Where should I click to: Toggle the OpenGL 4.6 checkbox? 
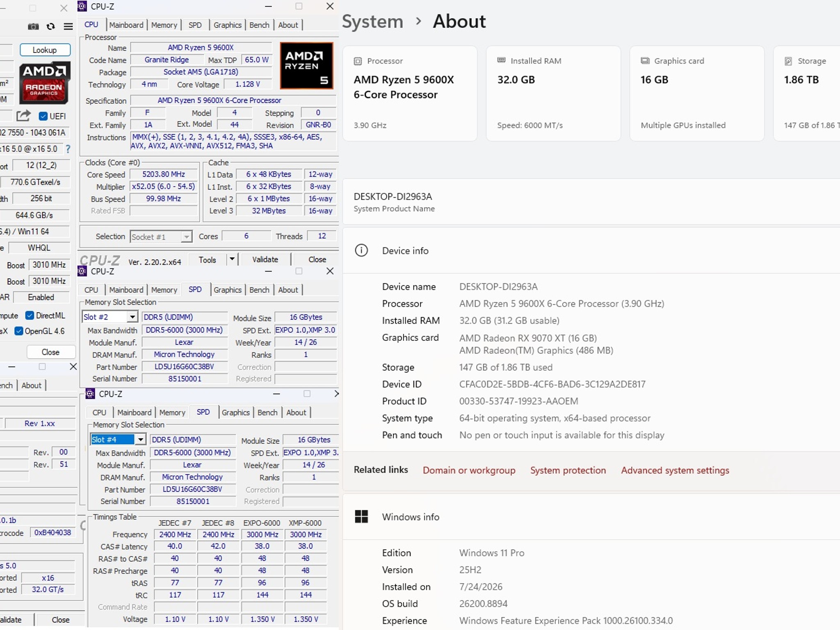[x=18, y=331]
